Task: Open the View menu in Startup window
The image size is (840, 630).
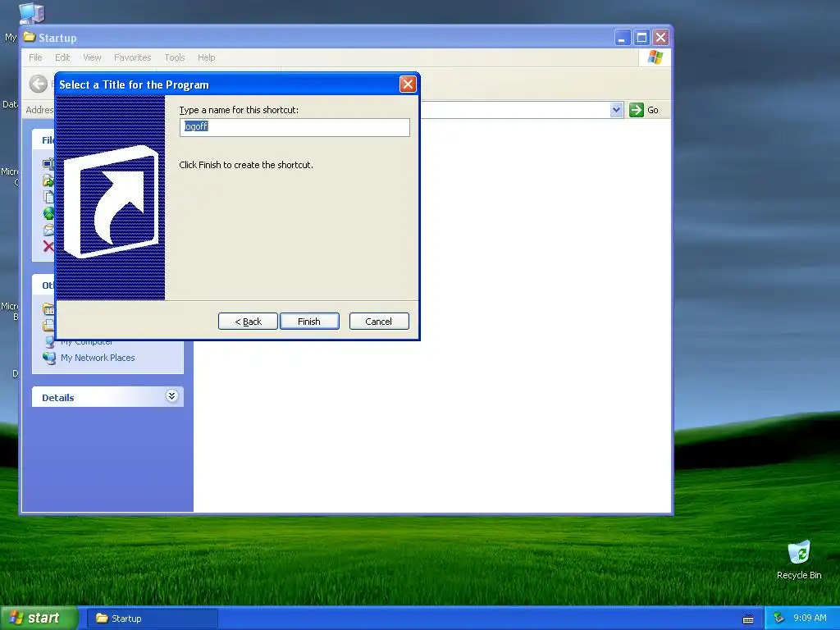Action: pyautogui.click(x=92, y=57)
